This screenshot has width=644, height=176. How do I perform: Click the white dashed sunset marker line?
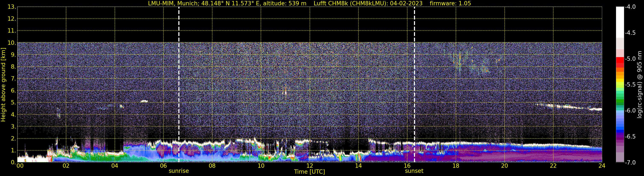point(415,85)
